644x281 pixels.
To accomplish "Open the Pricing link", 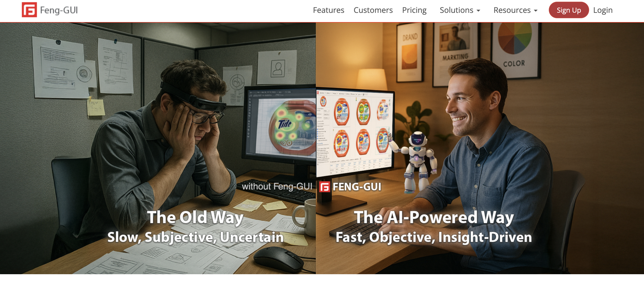I will tap(414, 10).
